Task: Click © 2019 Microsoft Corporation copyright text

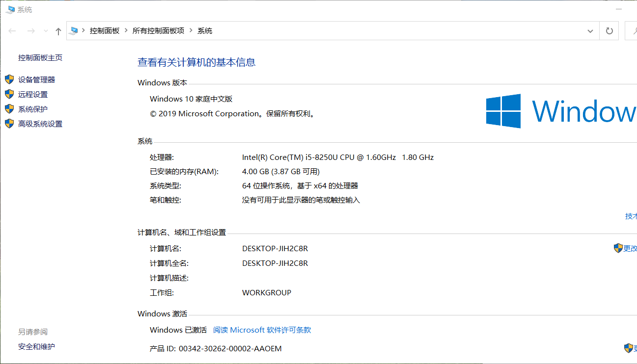Action: click(x=232, y=113)
